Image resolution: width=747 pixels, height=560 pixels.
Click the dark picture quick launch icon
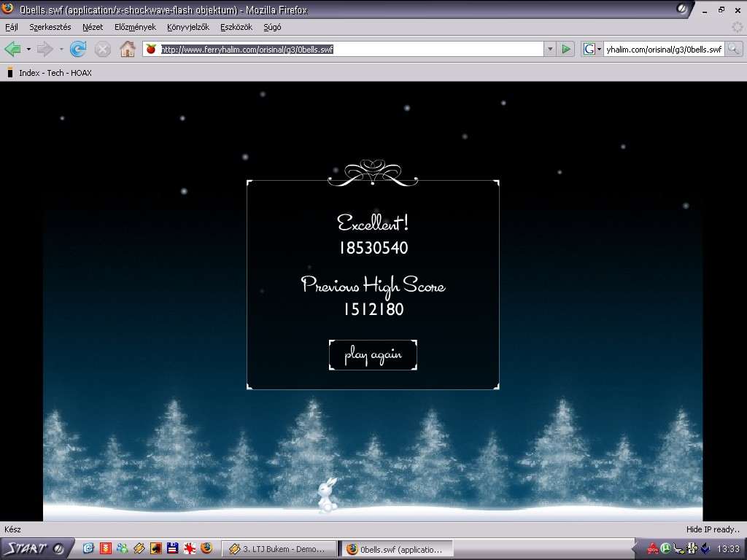pos(156,548)
